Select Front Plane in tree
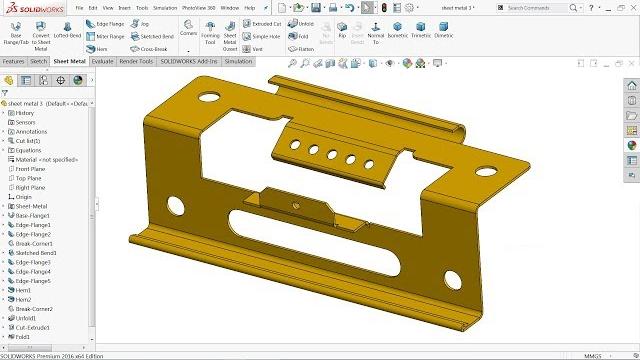The width and height of the screenshot is (640, 360). [30, 169]
